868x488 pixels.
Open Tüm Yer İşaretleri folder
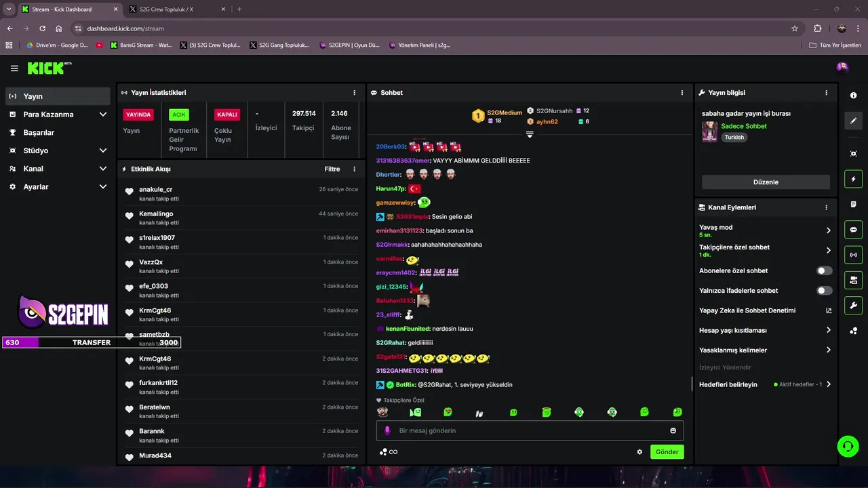pyautogui.click(x=835, y=45)
